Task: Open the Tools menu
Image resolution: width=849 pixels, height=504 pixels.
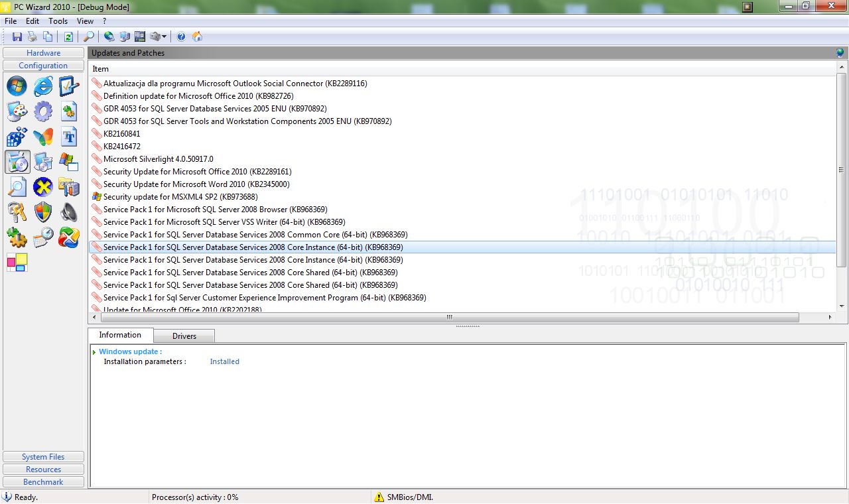Action: (58, 21)
